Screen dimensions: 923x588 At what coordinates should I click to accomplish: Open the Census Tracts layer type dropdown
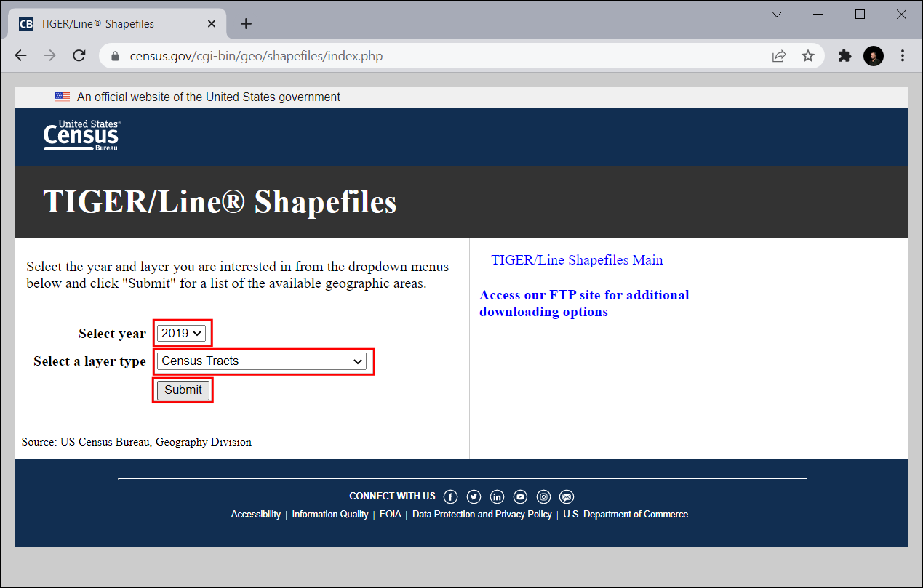click(262, 361)
